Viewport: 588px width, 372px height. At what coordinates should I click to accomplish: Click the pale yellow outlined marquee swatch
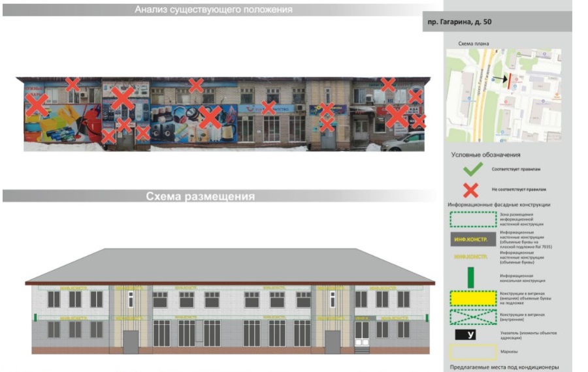pos(473,352)
